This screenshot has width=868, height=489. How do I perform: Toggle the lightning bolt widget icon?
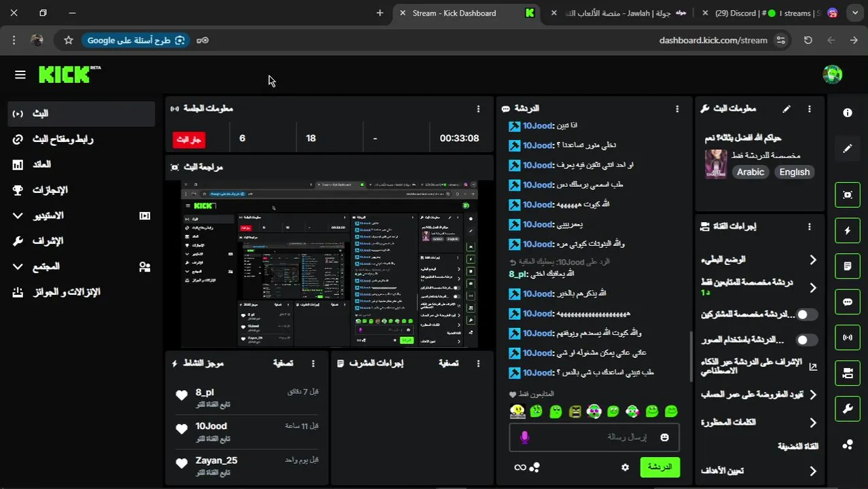click(x=848, y=231)
